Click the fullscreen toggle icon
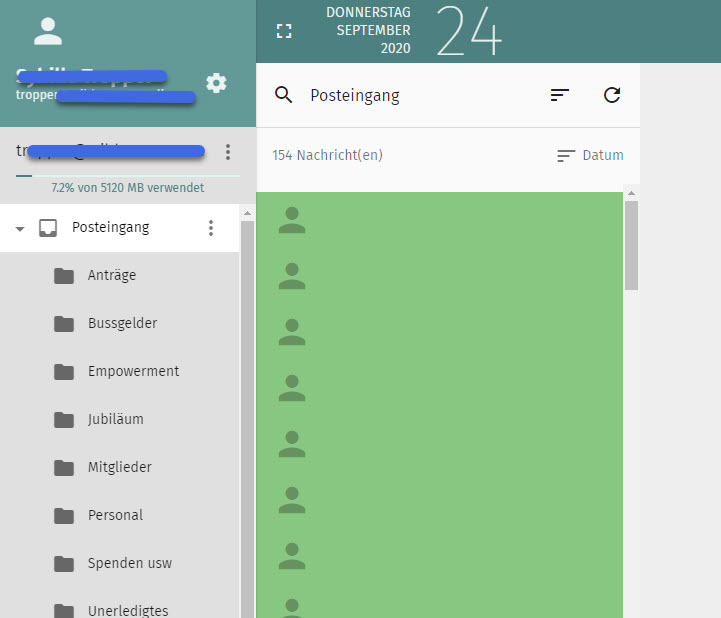Screen dimensions: 721x618 [x=284, y=31]
